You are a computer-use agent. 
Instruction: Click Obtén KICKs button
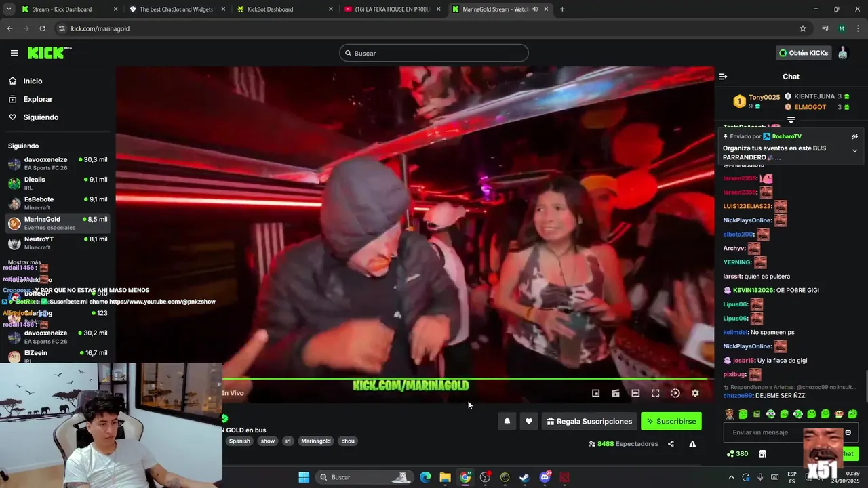(x=804, y=53)
